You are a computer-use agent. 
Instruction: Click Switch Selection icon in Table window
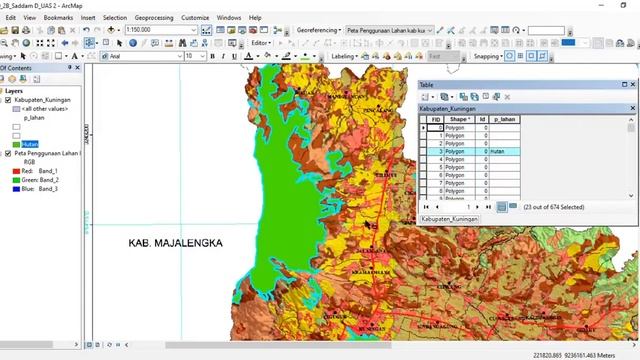coord(475,97)
